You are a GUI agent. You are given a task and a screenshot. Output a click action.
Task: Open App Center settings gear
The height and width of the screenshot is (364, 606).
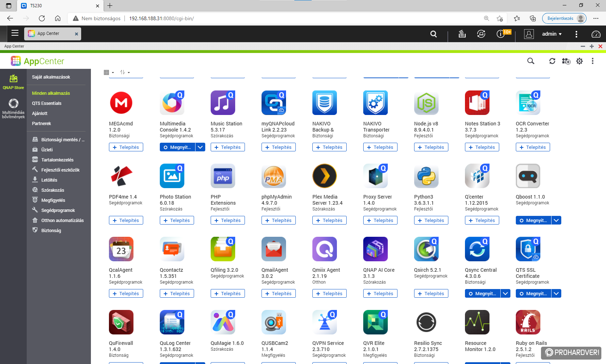(x=580, y=61)
